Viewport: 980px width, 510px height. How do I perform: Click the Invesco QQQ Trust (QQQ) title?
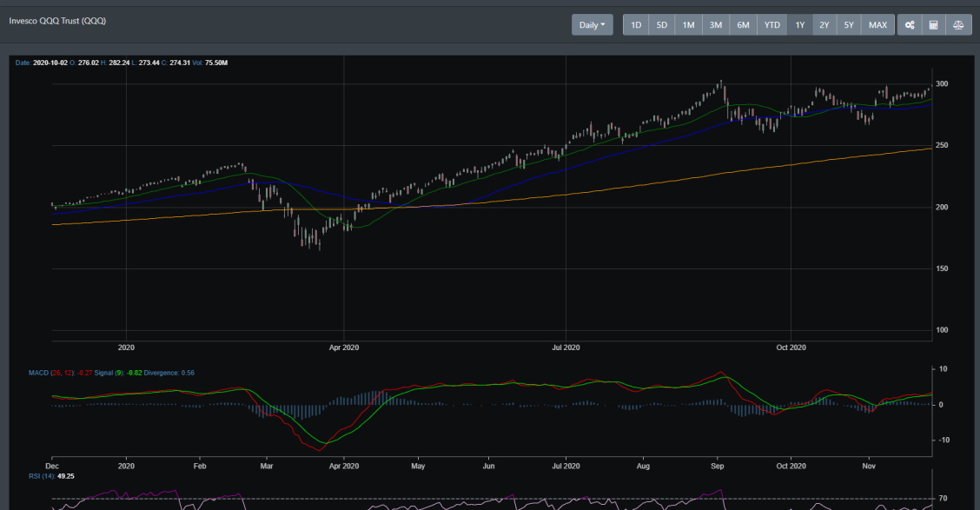point(57,21)
